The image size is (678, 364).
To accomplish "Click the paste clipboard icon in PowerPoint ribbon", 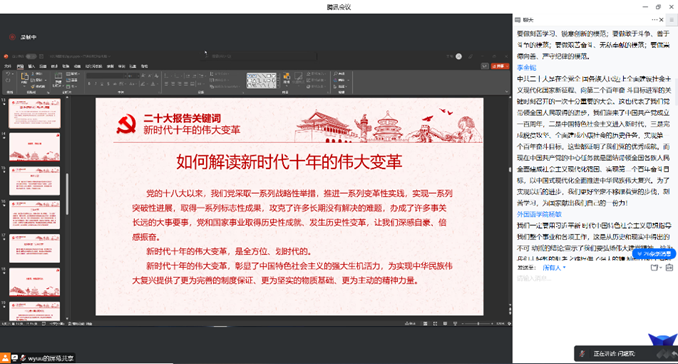I will pos(24,79).
